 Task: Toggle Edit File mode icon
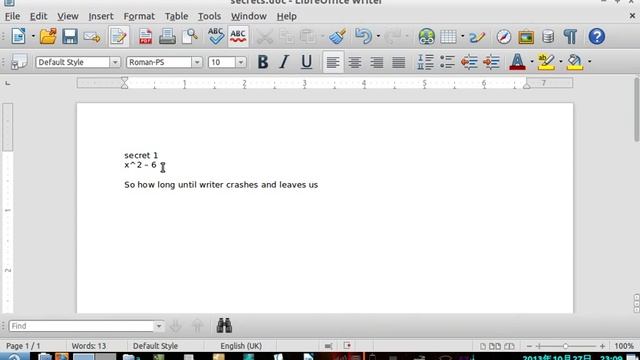coord(118,37)
